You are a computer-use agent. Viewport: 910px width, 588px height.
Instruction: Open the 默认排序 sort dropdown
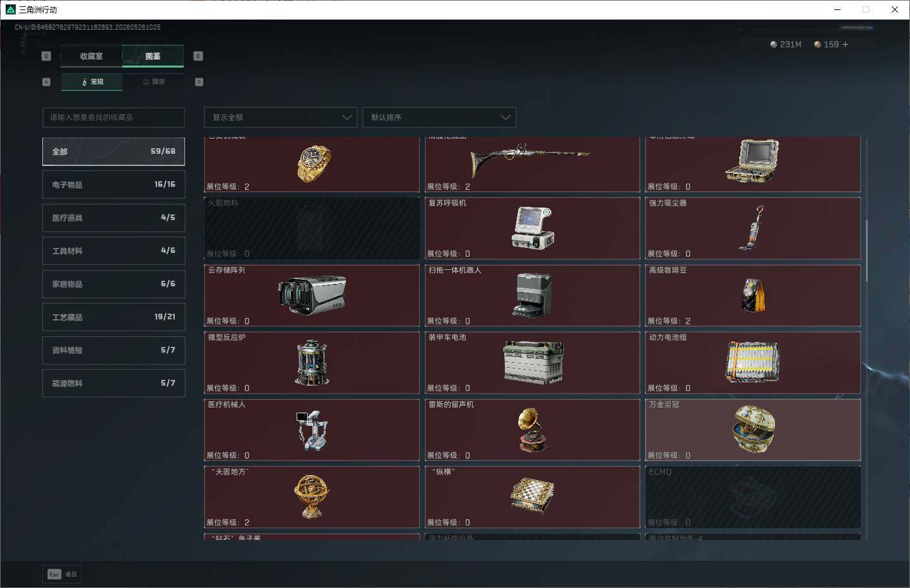[439, 117]
